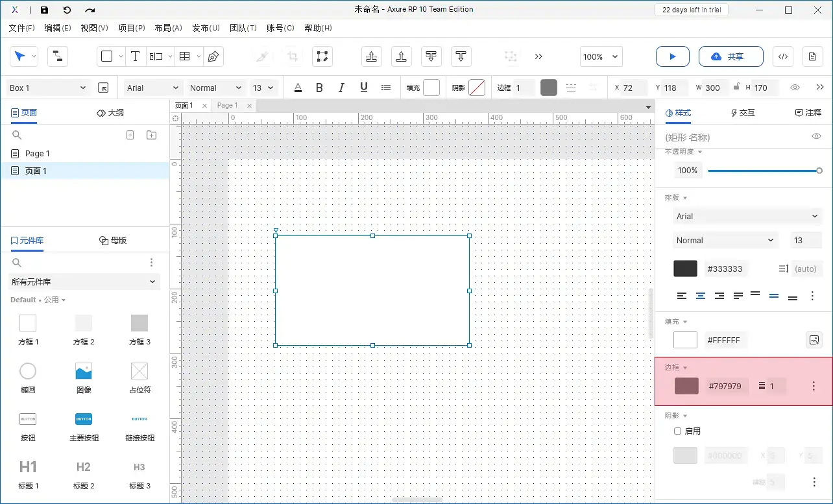Screen dimensions: 833x504
Task: Open the 100% zoom dropdown
Action: click(x=601, y=56)
